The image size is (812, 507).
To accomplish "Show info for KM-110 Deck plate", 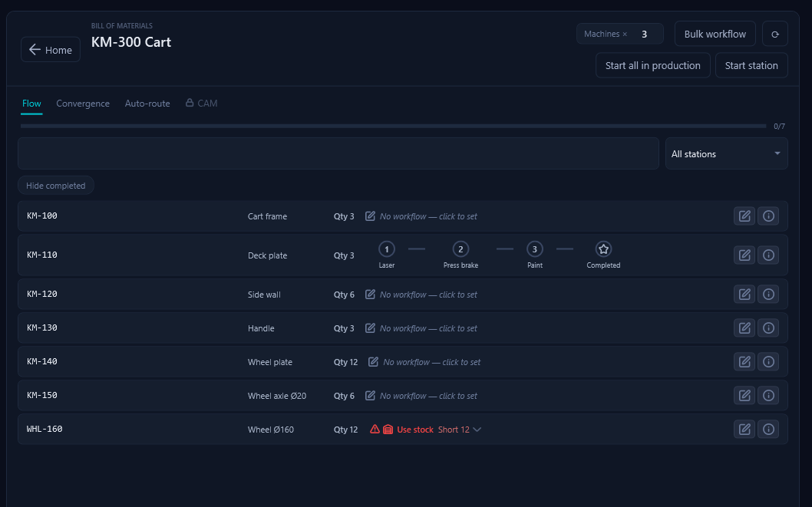I will (x=768, y=255).
